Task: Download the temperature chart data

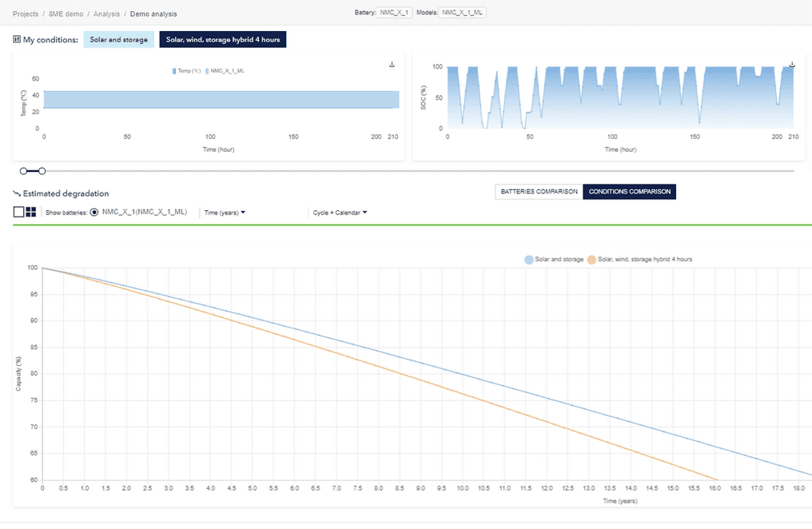Action: 391,64
